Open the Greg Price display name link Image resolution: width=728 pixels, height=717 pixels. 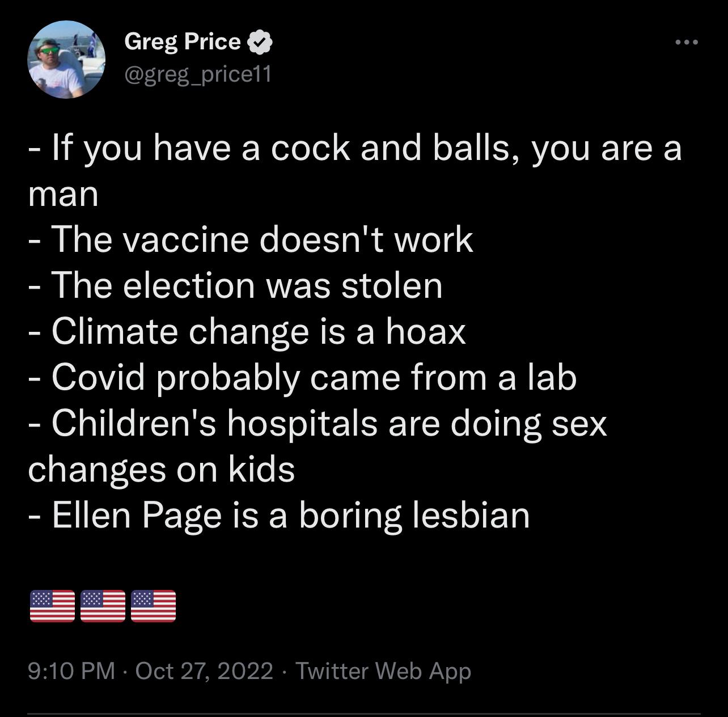(183, 42)
